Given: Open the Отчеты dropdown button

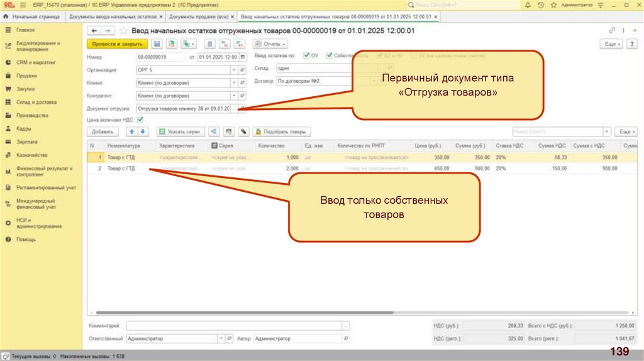Looking at the screenshot, I should click(x=270, y=44).
